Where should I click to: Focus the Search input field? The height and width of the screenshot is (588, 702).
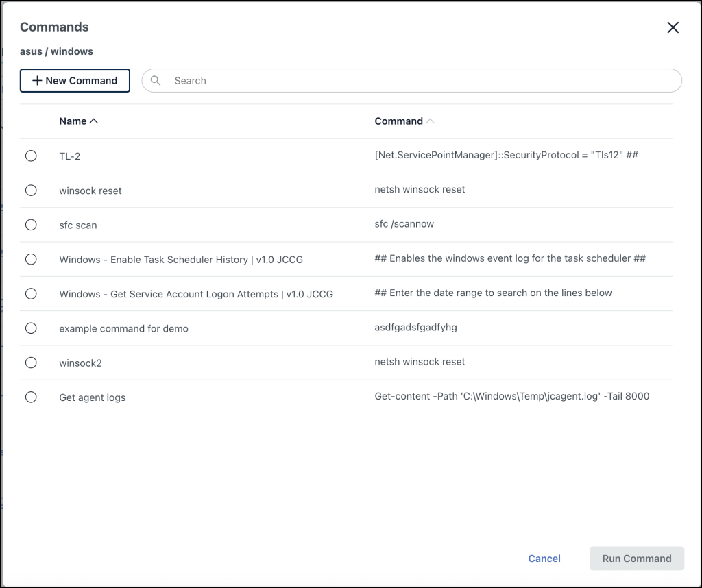click(x=411, y=80)
